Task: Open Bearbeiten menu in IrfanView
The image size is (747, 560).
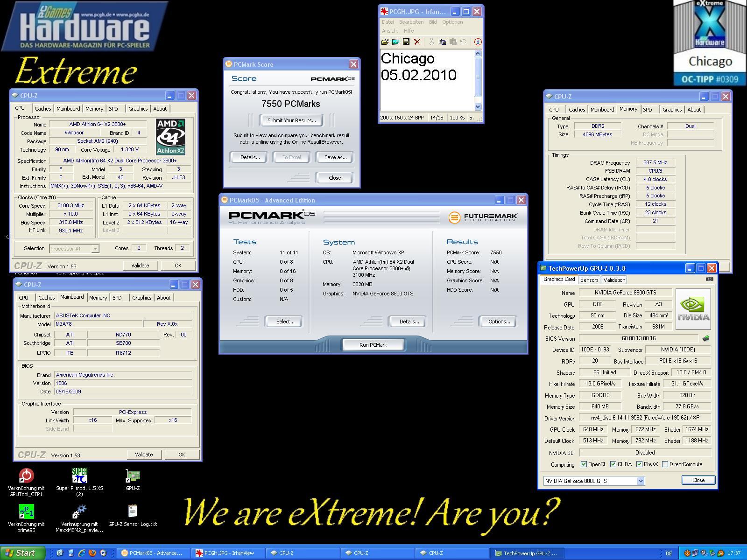Action: point(411,22)
